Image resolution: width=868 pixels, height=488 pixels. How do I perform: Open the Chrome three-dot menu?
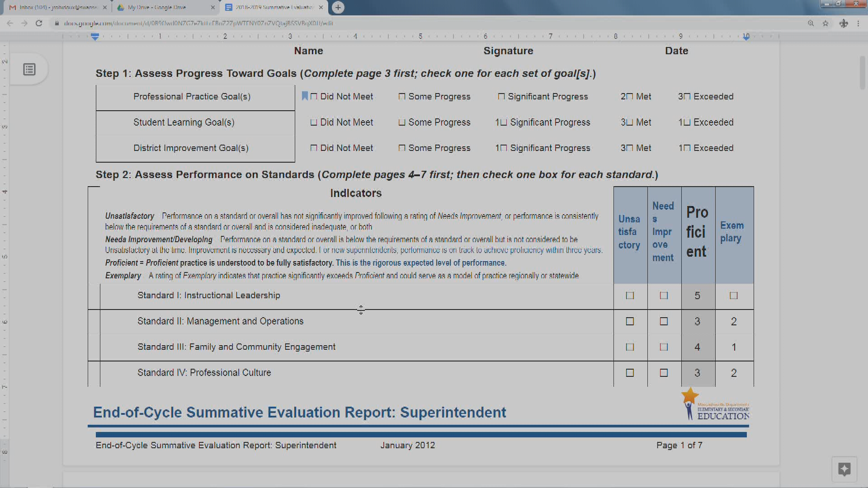click(858, 23)
